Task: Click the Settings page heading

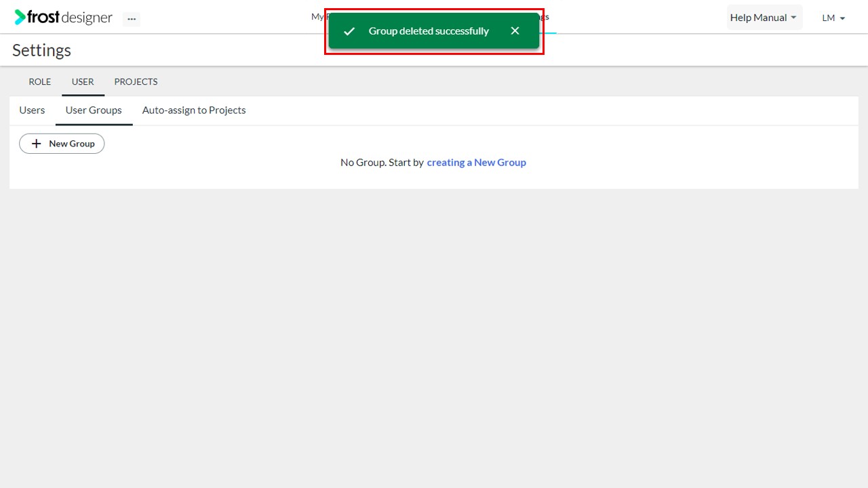Action: (x=42, y=50)
